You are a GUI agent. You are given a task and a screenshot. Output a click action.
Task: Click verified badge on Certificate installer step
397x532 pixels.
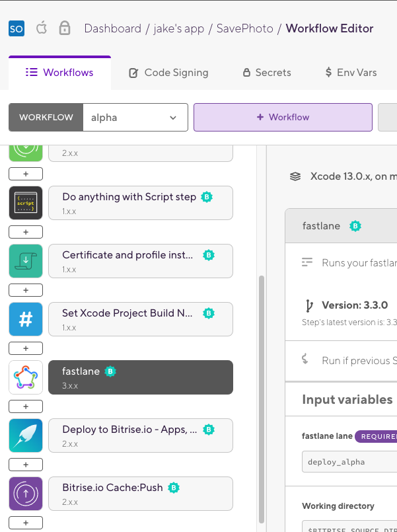pos(209,255)
